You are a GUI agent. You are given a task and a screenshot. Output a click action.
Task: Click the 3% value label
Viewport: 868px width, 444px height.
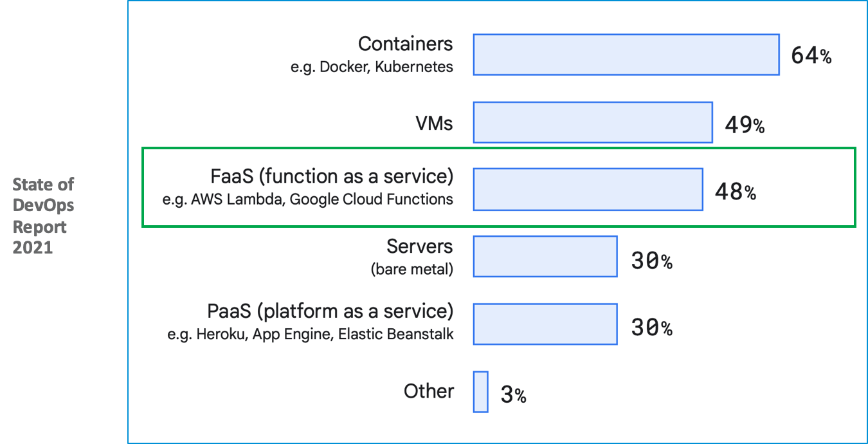click(x=513, y=394)
